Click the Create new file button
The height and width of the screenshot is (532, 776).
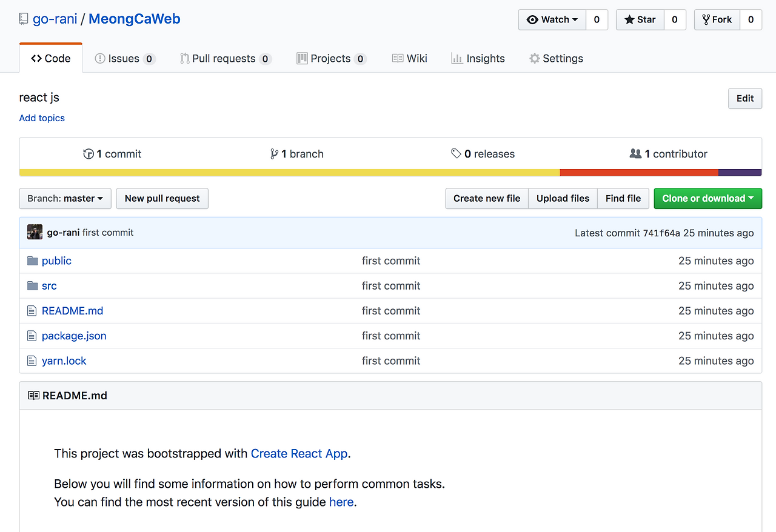tap(487, 198)
